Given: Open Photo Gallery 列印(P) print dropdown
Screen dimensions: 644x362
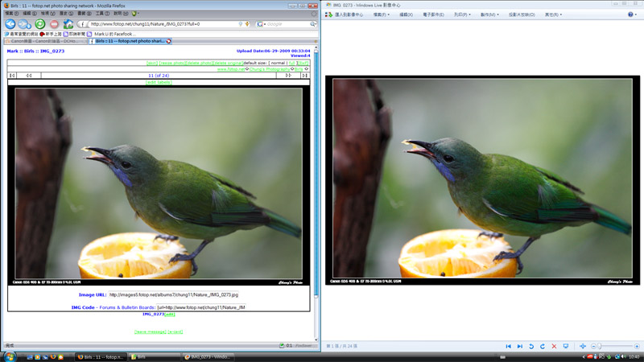Looking at the screenshot, I should point(462,14).
